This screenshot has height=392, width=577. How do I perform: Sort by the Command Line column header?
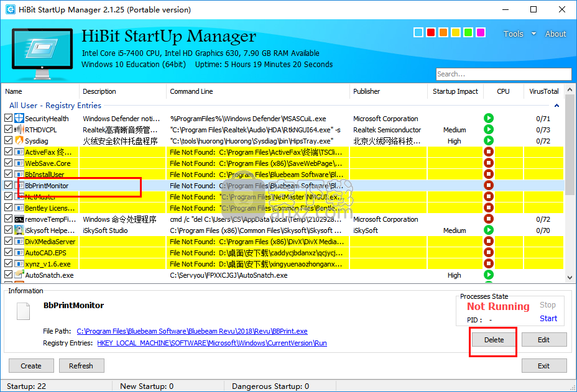(258, 91)
